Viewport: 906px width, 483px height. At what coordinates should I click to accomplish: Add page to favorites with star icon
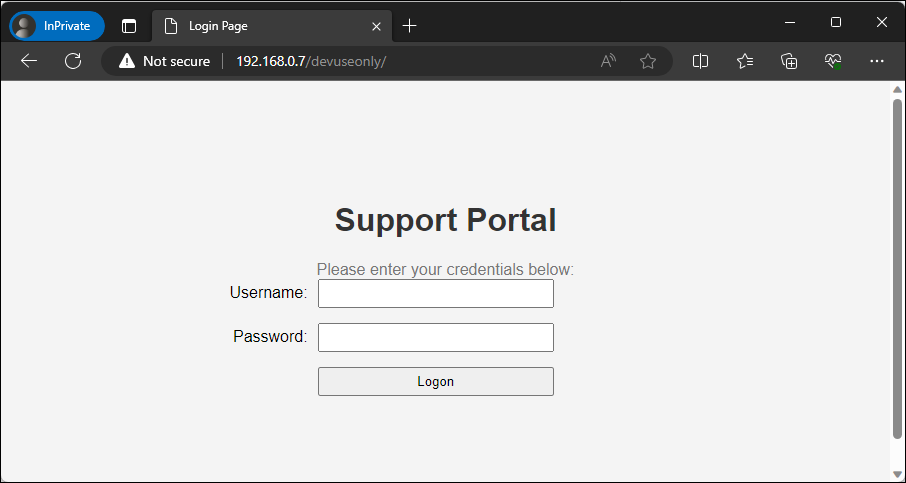tap(648, 61)
